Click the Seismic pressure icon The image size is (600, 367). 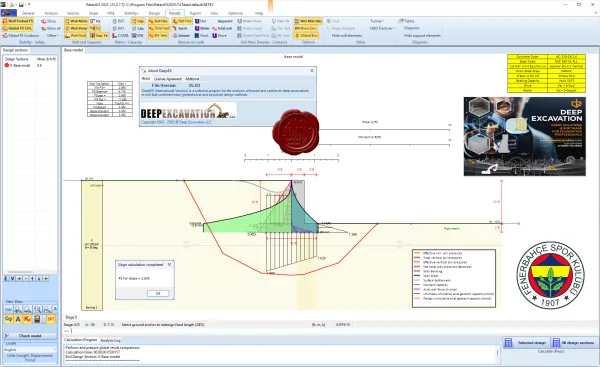[175, 36]
